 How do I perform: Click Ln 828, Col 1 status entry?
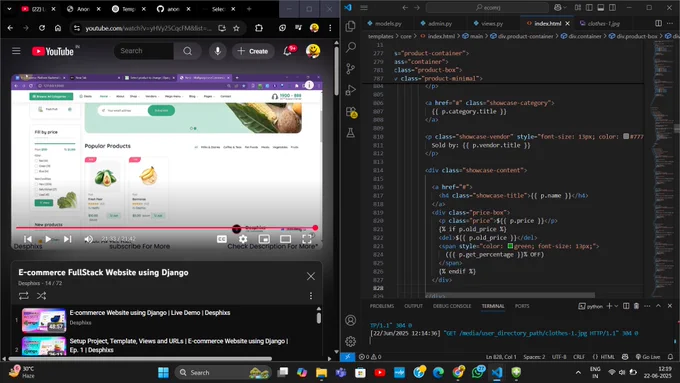click(501, 357)
